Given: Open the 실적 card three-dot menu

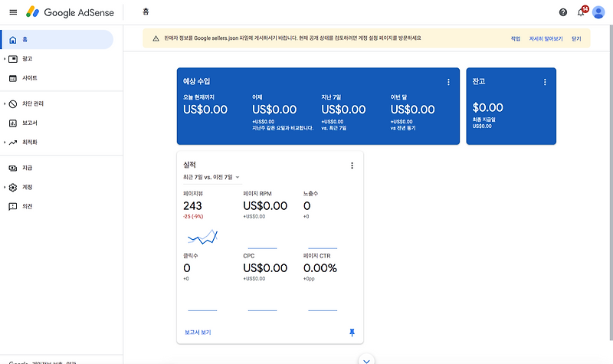Looking at the screenshot, I should (352, 166).
